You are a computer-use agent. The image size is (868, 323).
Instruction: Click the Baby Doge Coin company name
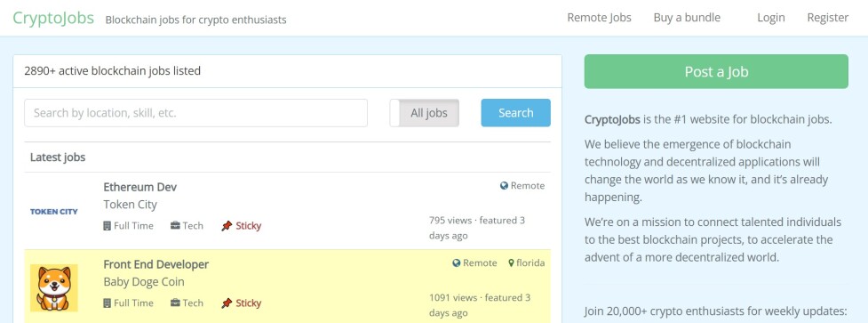(144, 282)
